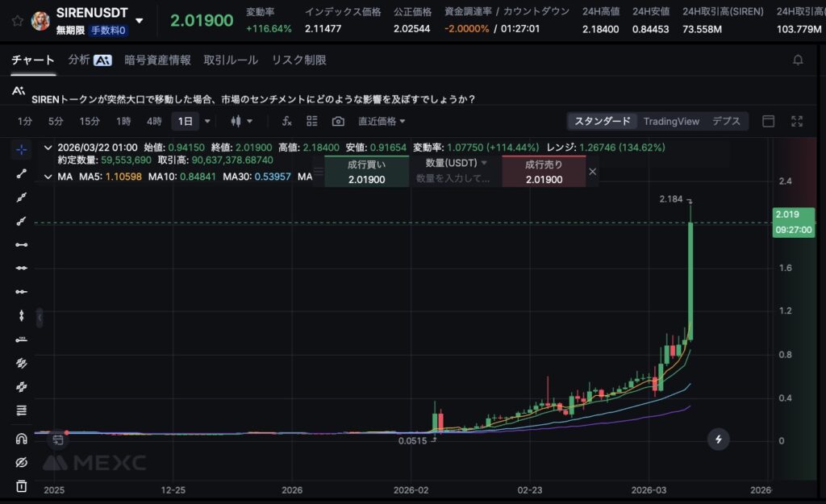Screen dimensions: 826x504
Task: Toggle drawings visibility with eye icon
Action: point(22,463)
